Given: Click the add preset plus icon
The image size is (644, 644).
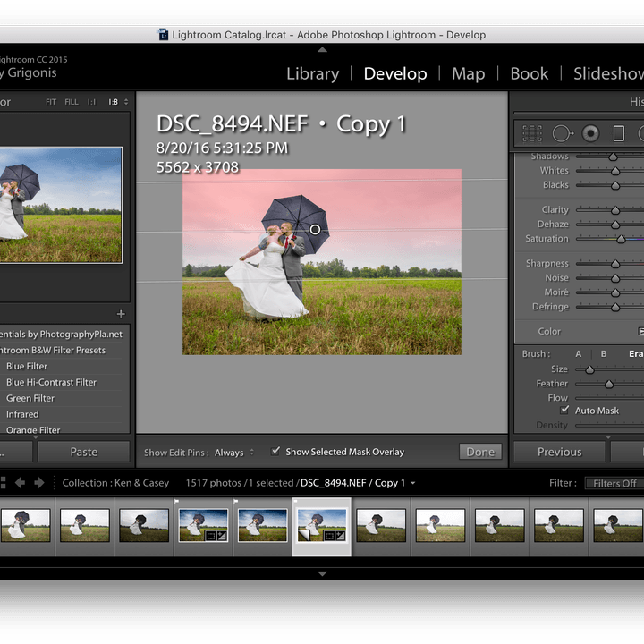Looking at the screenshot, I should click(121, 314).
